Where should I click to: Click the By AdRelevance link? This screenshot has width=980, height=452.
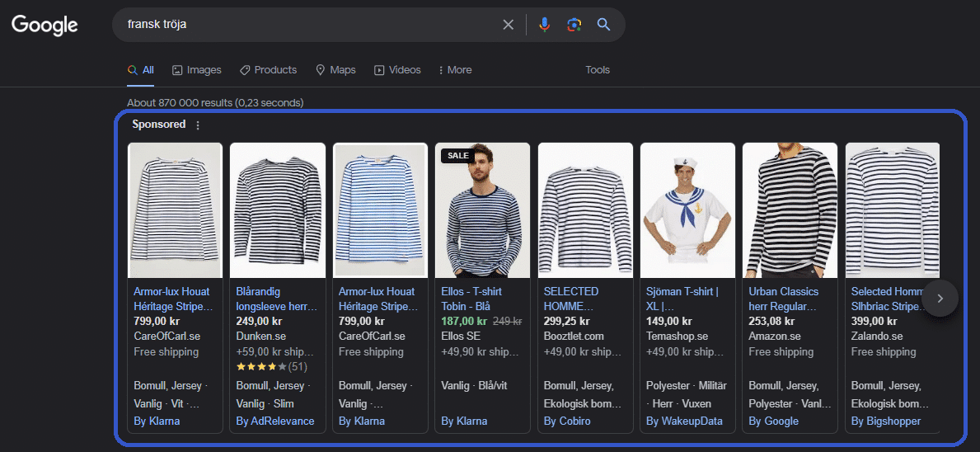pyautogui.click(x=275, y=421)
